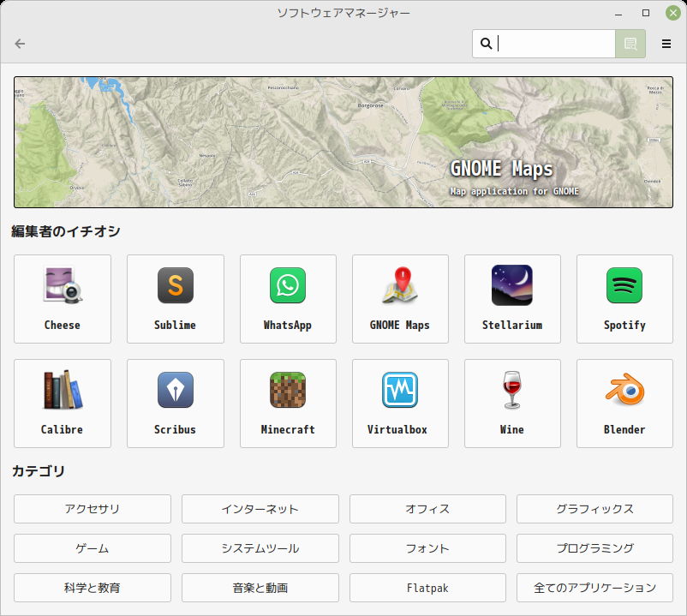Viewport: 687px width, 616px height.
Task: Open the アクセサリ category
Action: click(93, 509)
